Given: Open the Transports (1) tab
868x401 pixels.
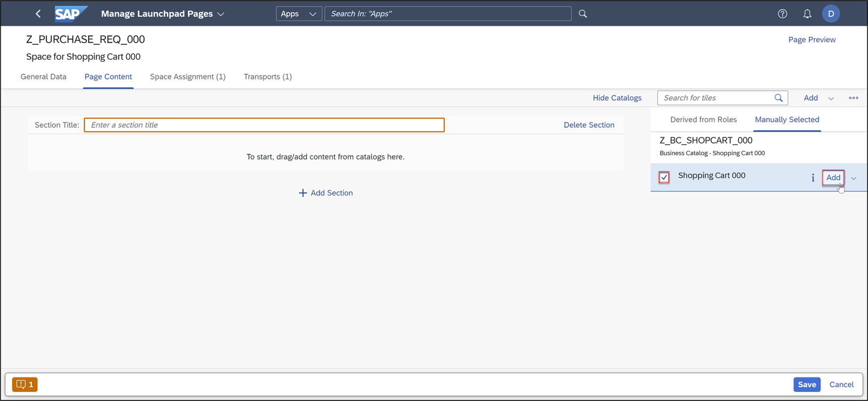Looking at the screenshot, I should click(268, 77).
